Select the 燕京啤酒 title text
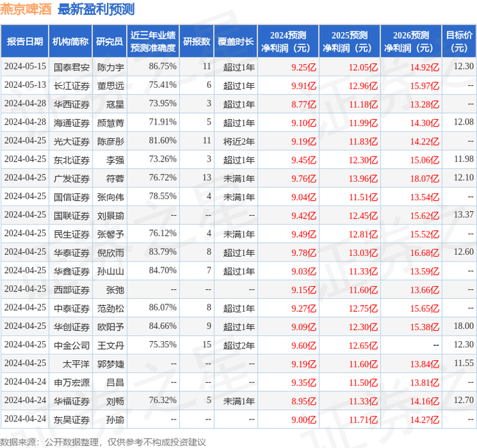This screenshot has height=448, width=477. pos(26,10)
